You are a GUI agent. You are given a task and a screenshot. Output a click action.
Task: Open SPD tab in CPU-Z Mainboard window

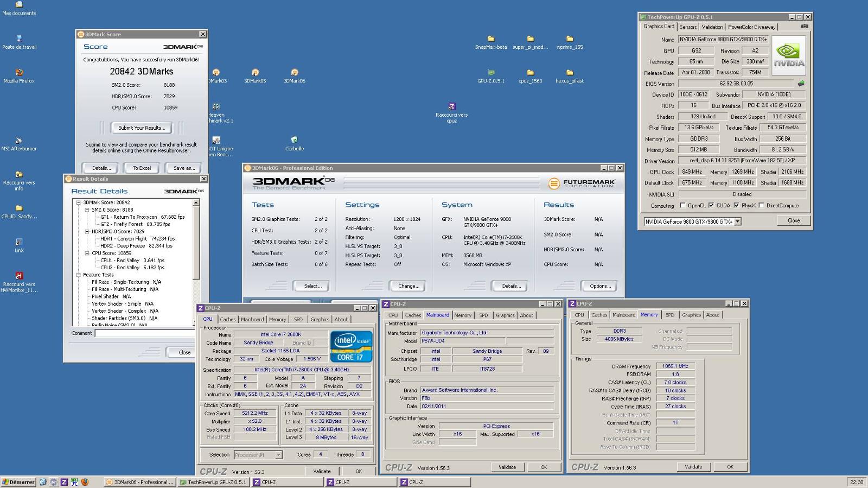(x=483, y=315)
